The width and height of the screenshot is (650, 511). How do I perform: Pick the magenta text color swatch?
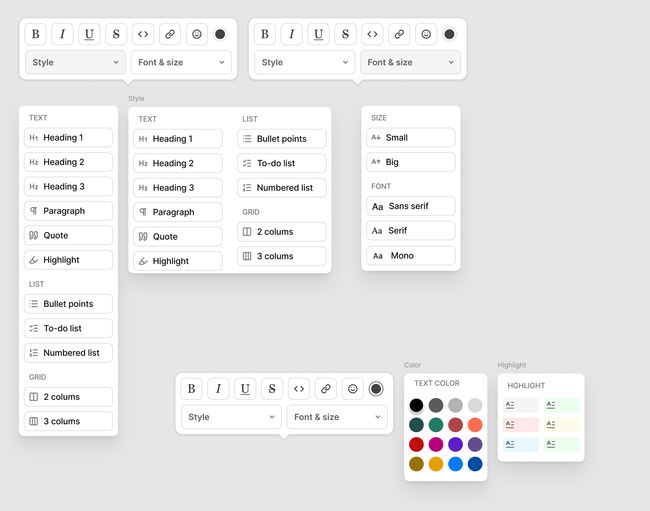(436, 444)
